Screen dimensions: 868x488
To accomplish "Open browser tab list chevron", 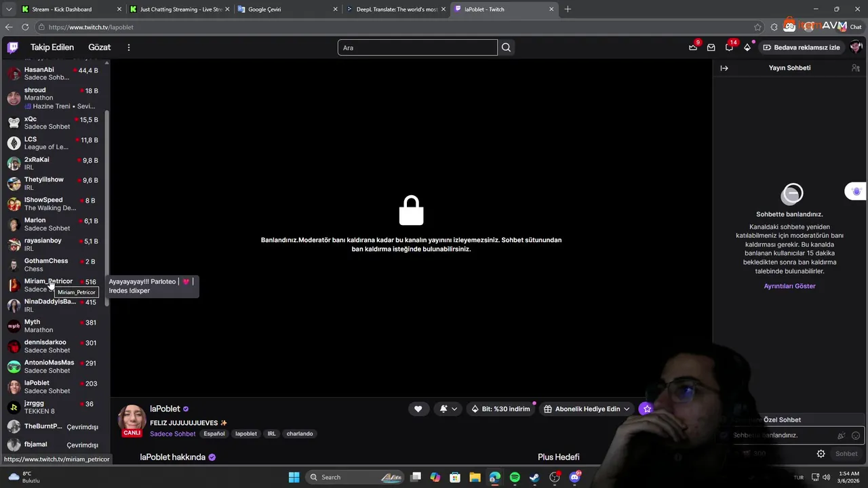I will [x=9, y=9].
